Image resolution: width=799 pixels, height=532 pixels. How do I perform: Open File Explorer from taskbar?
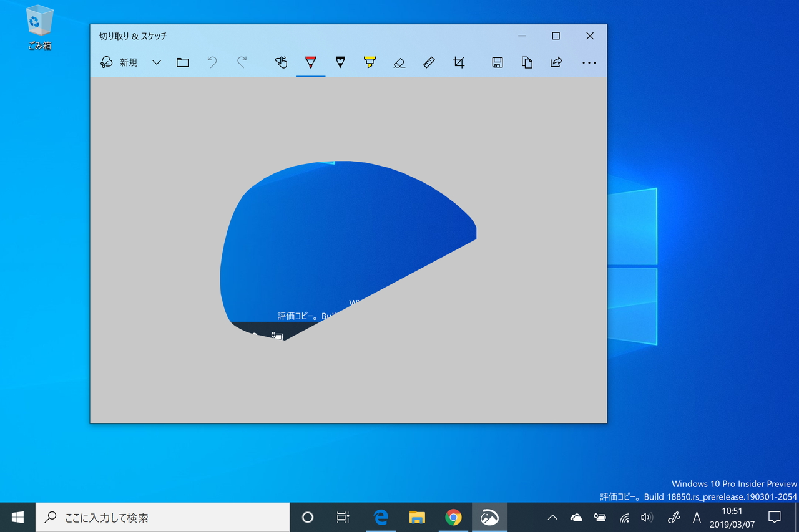tap(417, 517)
